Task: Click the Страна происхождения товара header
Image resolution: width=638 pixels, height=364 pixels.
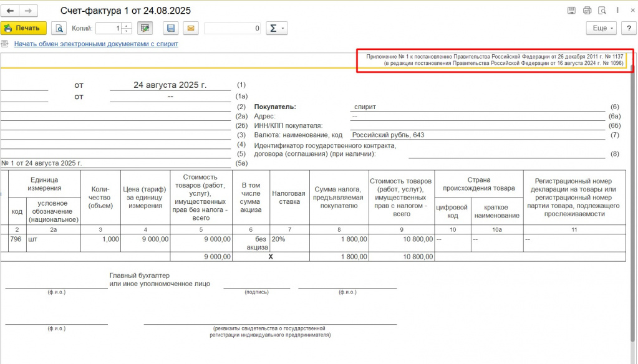Action: 479,184
